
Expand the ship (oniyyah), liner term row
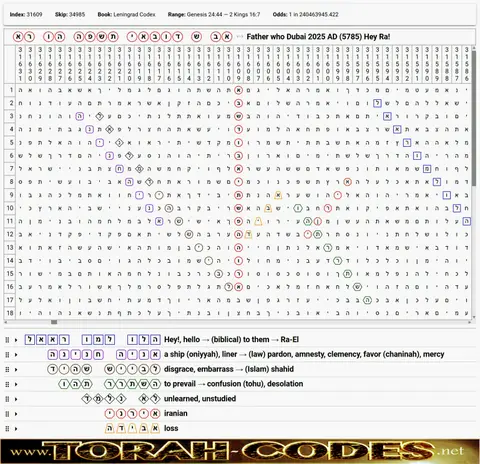coord(16,355)
